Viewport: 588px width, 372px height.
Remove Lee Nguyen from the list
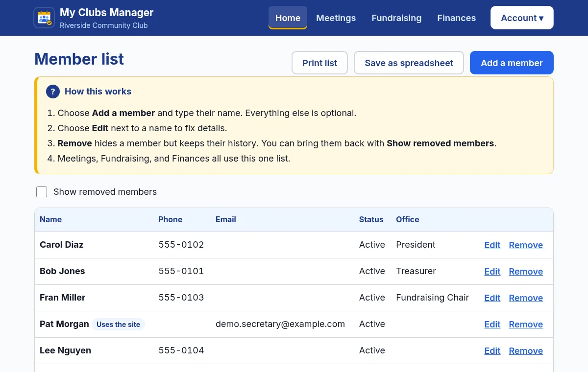tap(526, 351)
